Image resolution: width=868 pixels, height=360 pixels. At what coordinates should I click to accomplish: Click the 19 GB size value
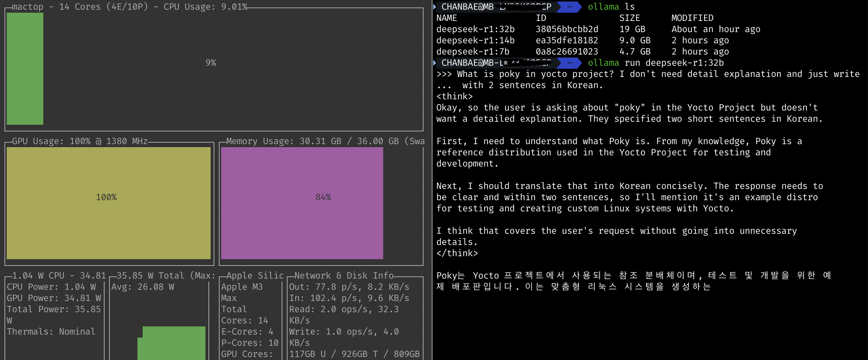(632, 29)
